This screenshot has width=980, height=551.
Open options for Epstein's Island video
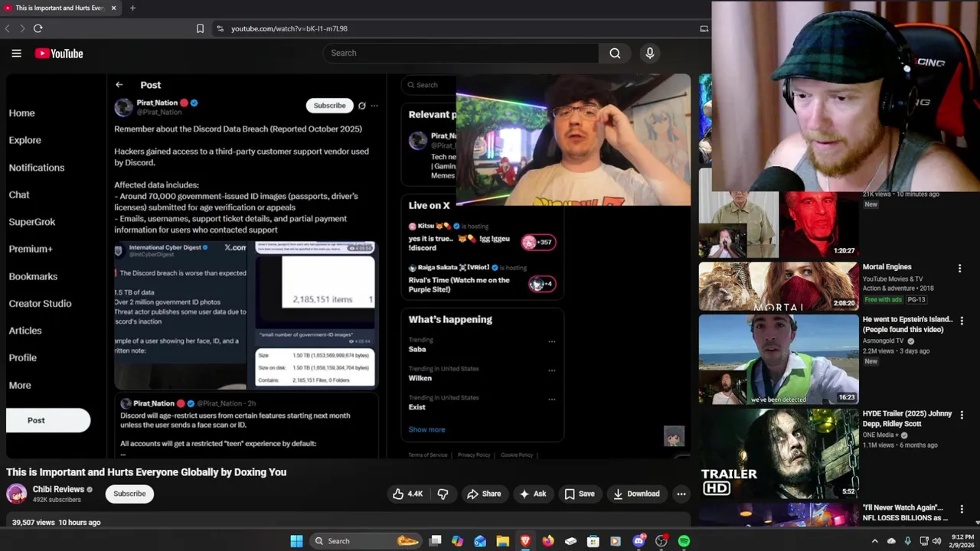(962, 321)
